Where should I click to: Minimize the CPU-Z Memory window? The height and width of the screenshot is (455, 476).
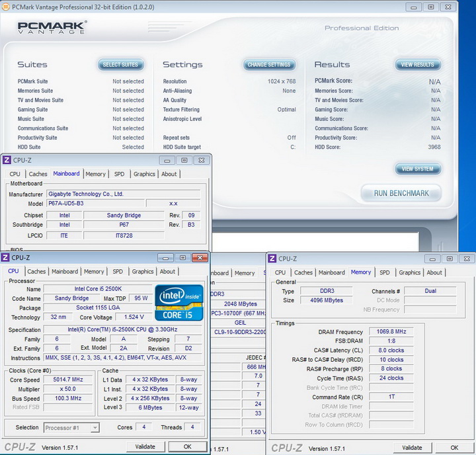(x=432, y=259)
